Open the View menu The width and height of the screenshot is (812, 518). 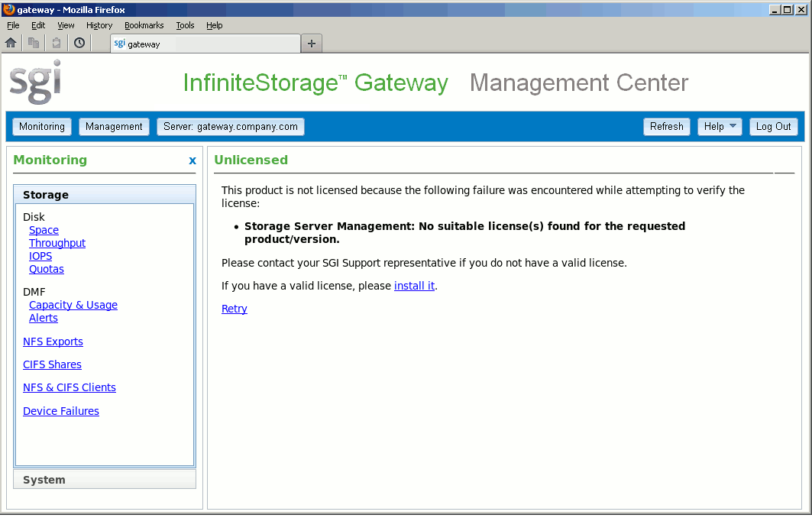click(x=66, y=25)
